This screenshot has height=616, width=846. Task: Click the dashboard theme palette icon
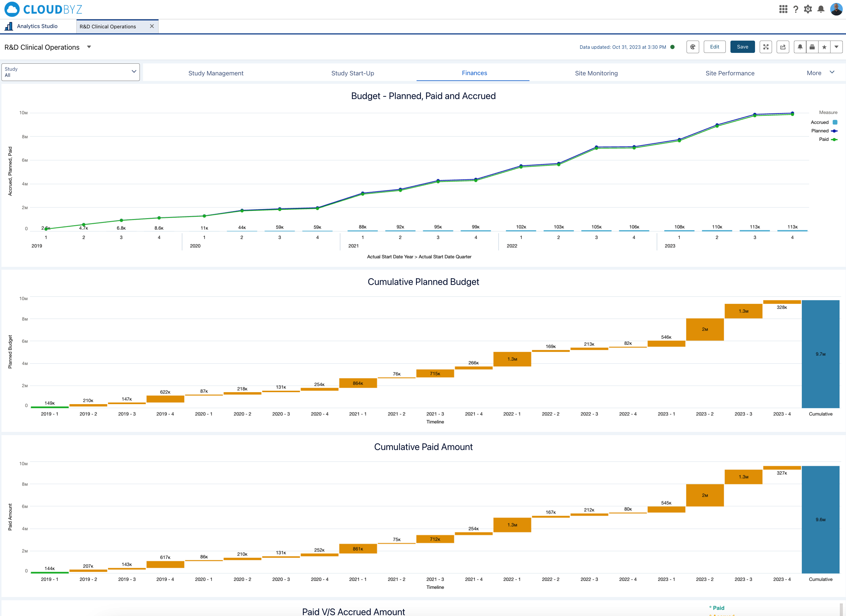pyautogui.click(x=693, y=47)
